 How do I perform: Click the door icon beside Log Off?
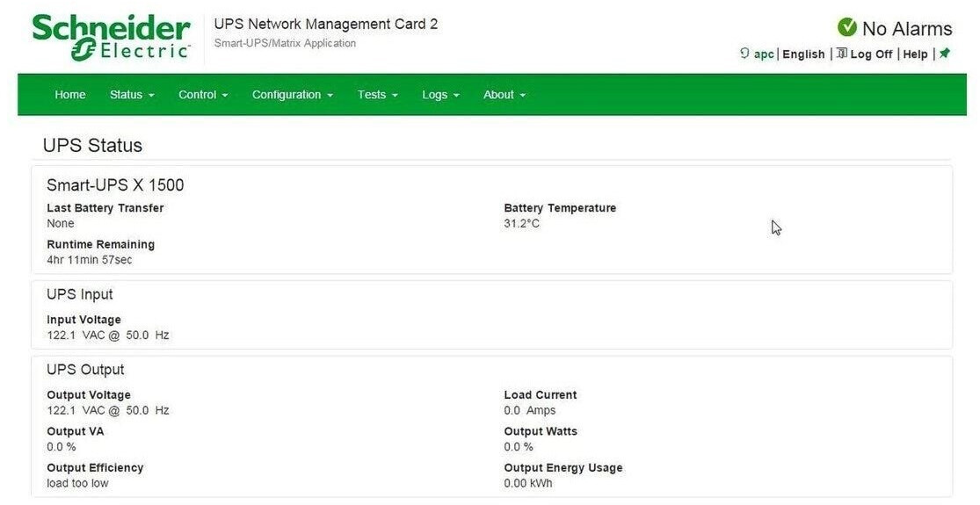point(841,54)
